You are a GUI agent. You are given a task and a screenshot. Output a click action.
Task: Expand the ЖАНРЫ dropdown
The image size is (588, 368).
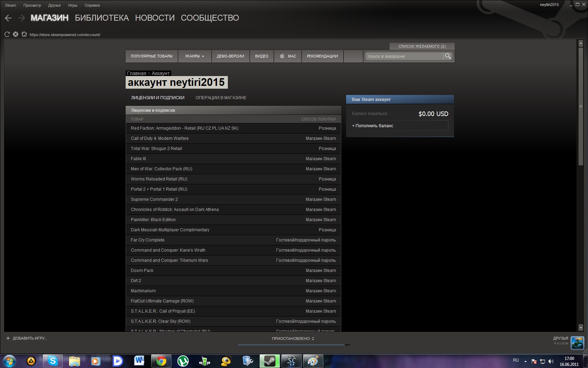[x=195, y=56]
